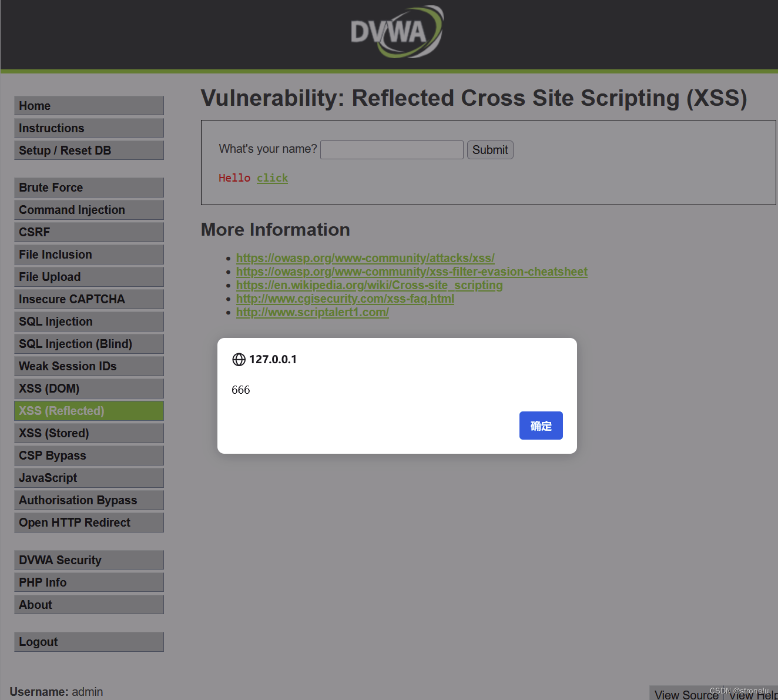Viewport: 778px width, 700px height.
Task: View the PHP Info page
Action: [89, 582]
